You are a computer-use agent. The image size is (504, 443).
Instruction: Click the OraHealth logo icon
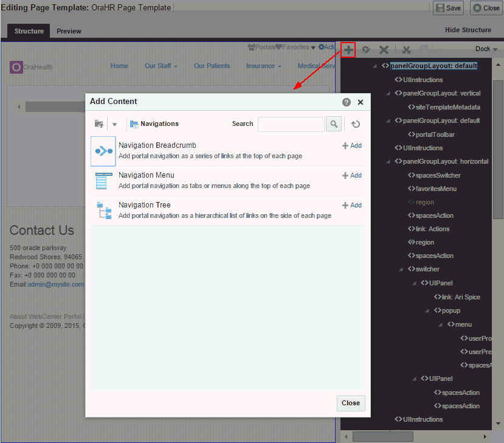[16, 67]
